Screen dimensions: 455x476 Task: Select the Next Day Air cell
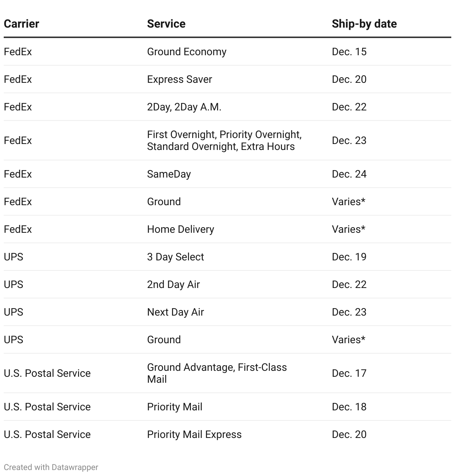tap(175, 312)
